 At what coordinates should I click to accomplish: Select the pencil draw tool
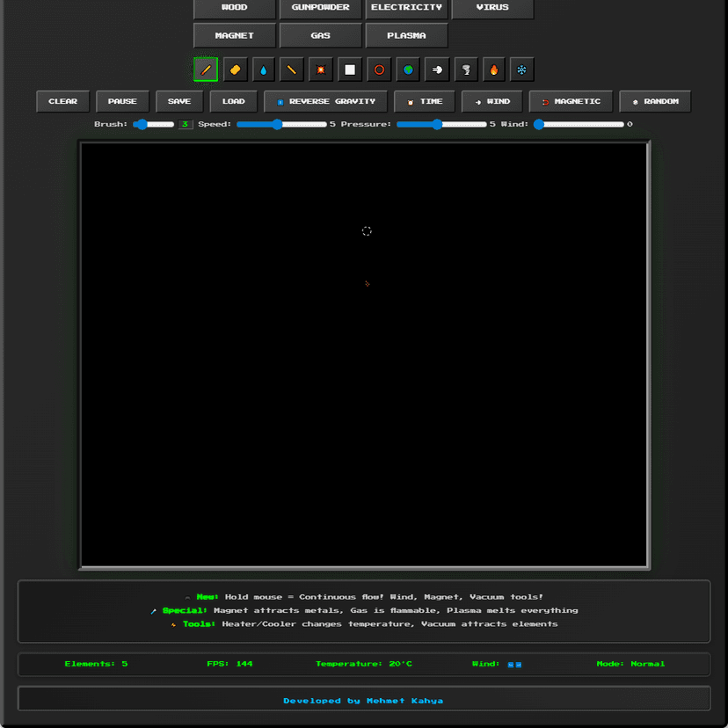[x=206, y=69]
